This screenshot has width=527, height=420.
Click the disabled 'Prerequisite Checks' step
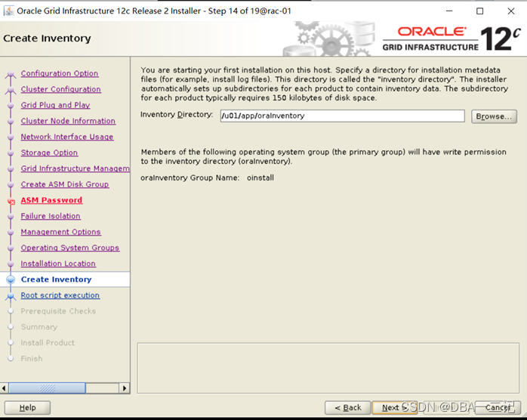pos(58,311)
